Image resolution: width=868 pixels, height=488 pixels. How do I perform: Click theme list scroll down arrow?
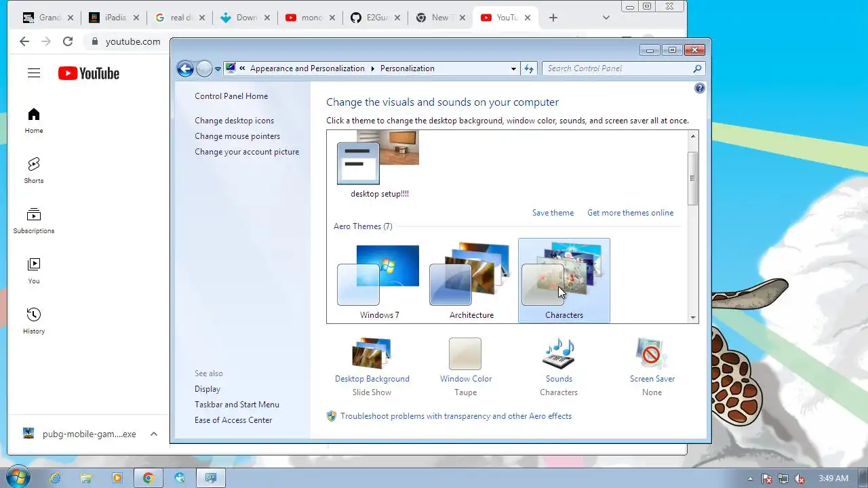pos(692,317)
